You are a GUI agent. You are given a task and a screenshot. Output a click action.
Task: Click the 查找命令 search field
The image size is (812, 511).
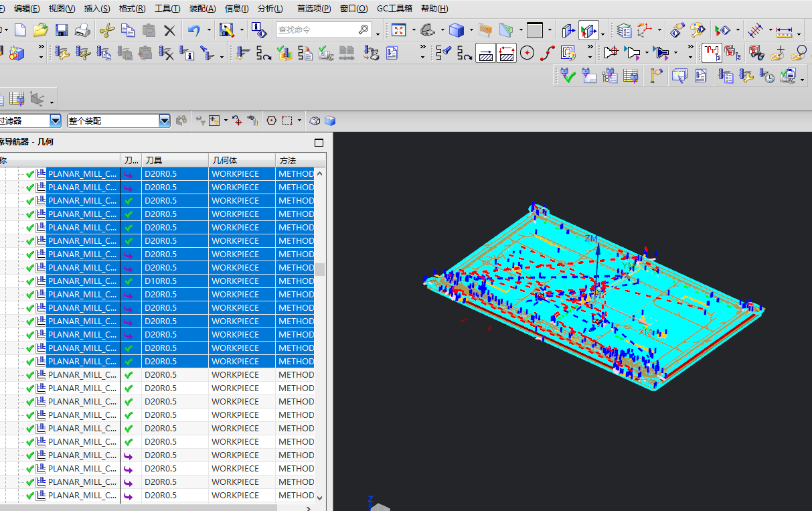point(317,30)
